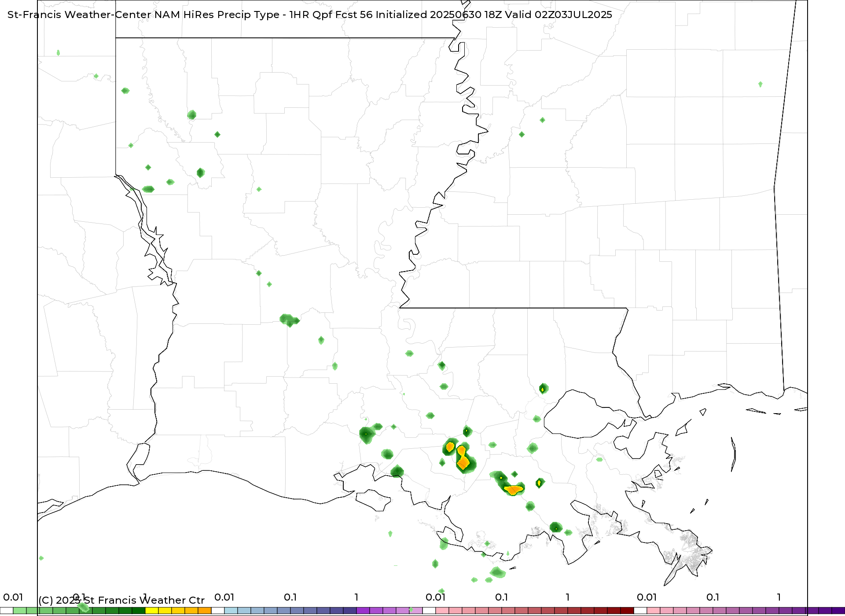
Task: Click the 0.01 label above the red scale
Action: pyautogui.click(x=435, y=597)
